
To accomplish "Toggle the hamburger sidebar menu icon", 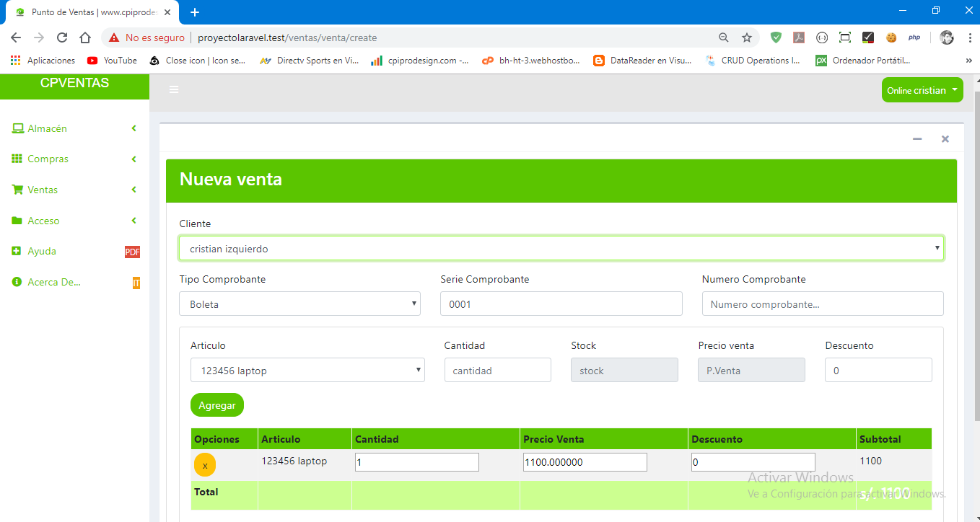I will click(173, 89).
